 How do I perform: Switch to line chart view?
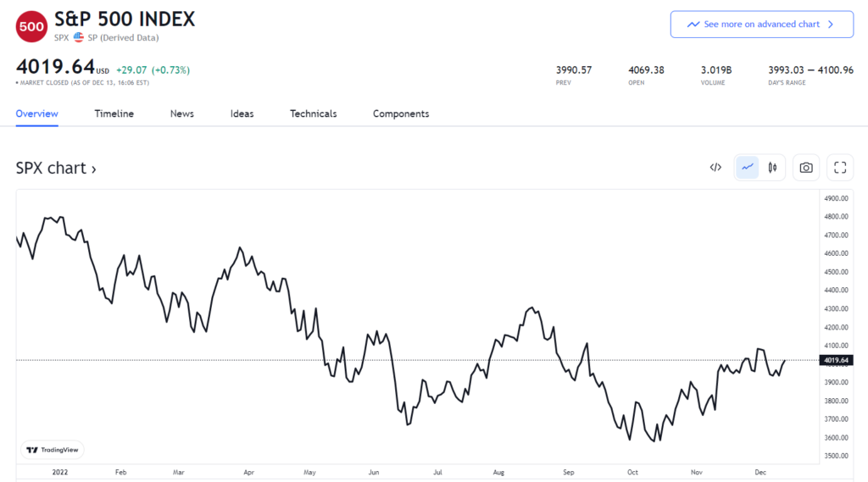(748, 168)
